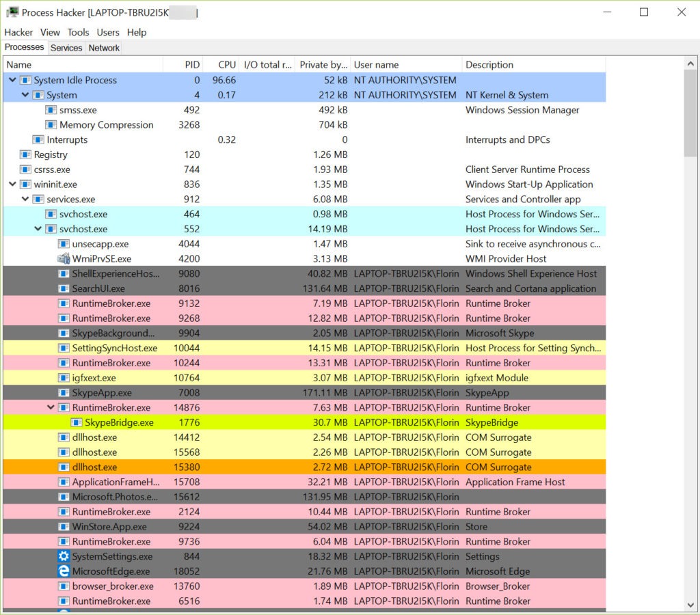Open the Tools menu
The width and height of the screenshot is (700, 615).
pyautogui.click(x=78, y=33)
